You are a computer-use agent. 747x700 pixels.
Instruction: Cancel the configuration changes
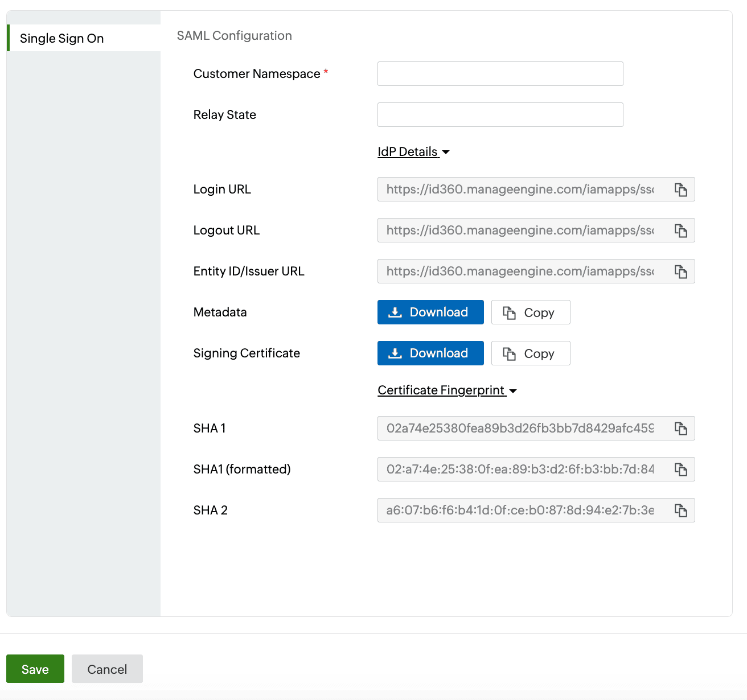pyautogui.click(x=107, y=669)
